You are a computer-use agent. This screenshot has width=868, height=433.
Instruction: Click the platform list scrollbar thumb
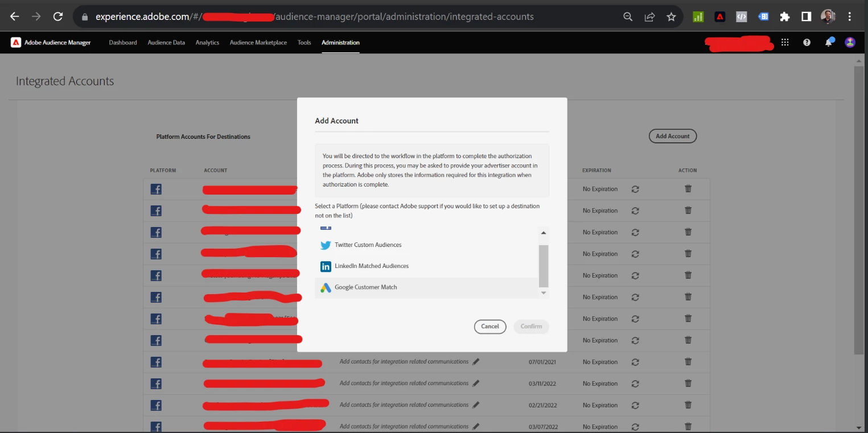point(544,266)
